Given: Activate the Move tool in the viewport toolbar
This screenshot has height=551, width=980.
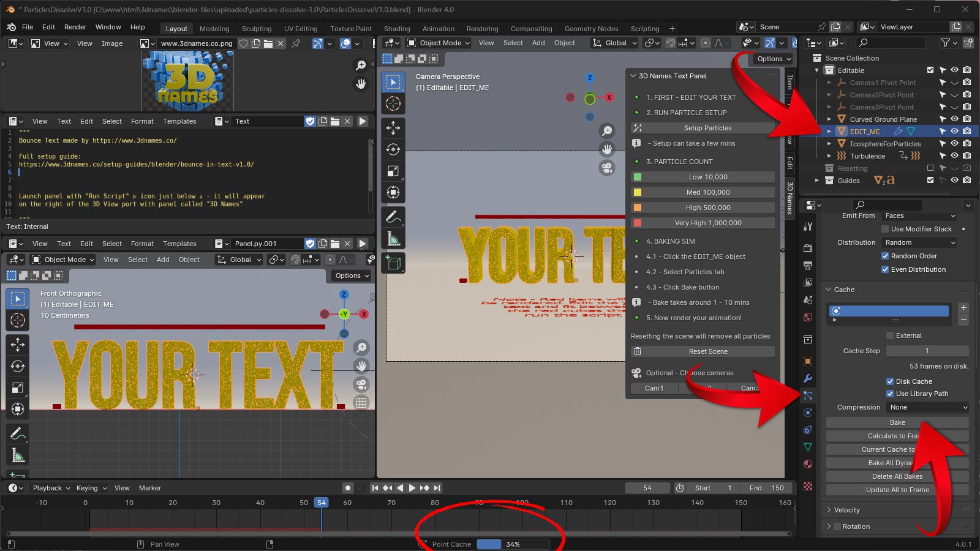Looking at the screenshot, I should [393, 127].
